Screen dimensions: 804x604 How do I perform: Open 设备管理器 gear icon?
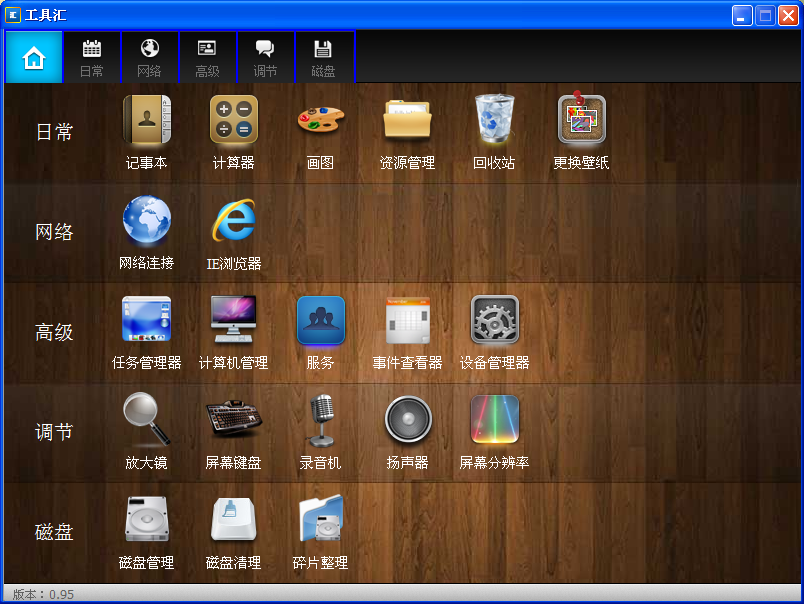(494, 319)
